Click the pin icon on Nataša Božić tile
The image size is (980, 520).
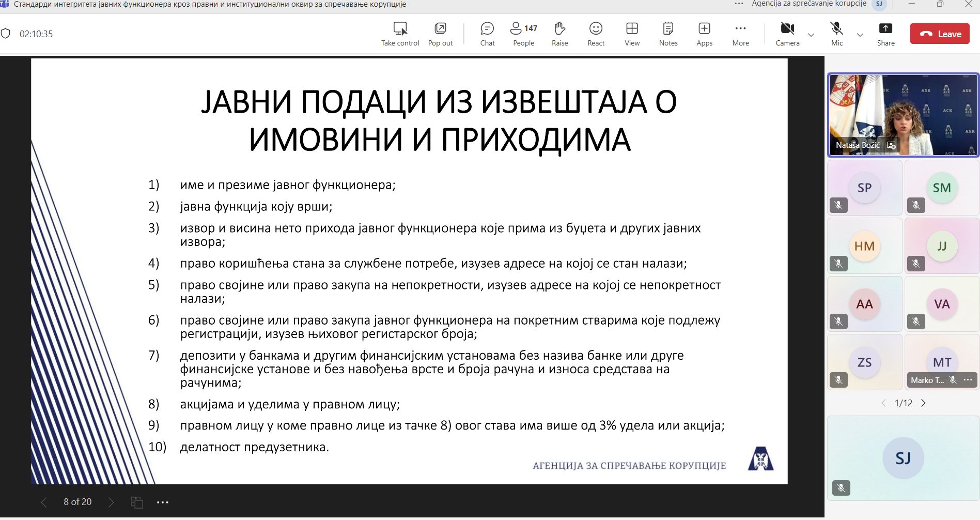(891, 145)
